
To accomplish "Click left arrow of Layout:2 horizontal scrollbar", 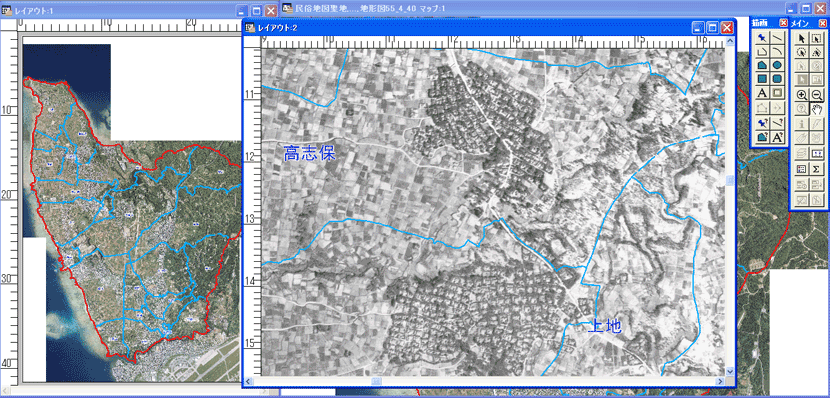I will (x=248, y=381).
